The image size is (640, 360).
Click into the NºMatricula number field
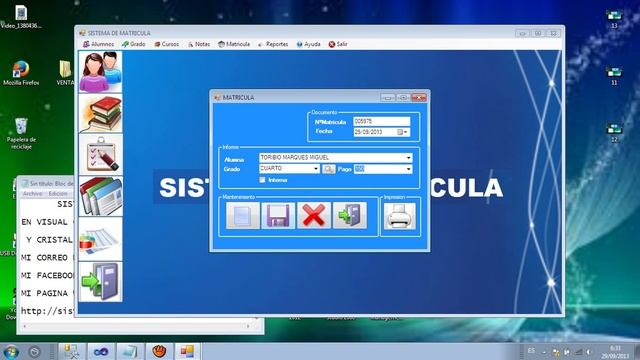coord(381,121)
